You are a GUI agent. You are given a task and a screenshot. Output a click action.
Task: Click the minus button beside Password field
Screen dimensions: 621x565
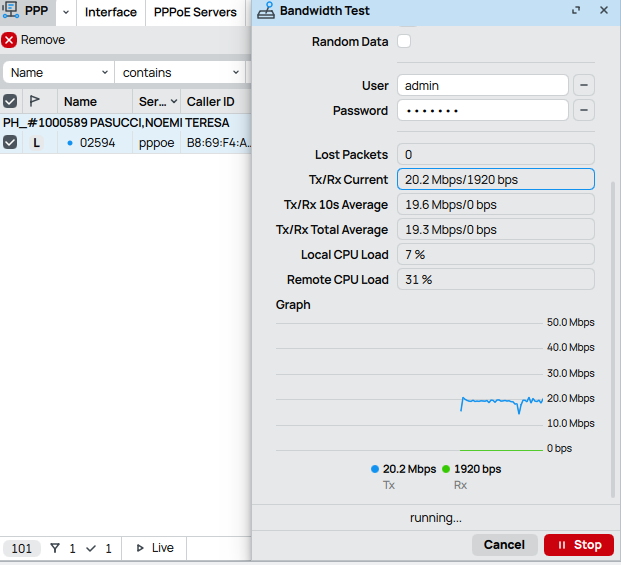583,111
